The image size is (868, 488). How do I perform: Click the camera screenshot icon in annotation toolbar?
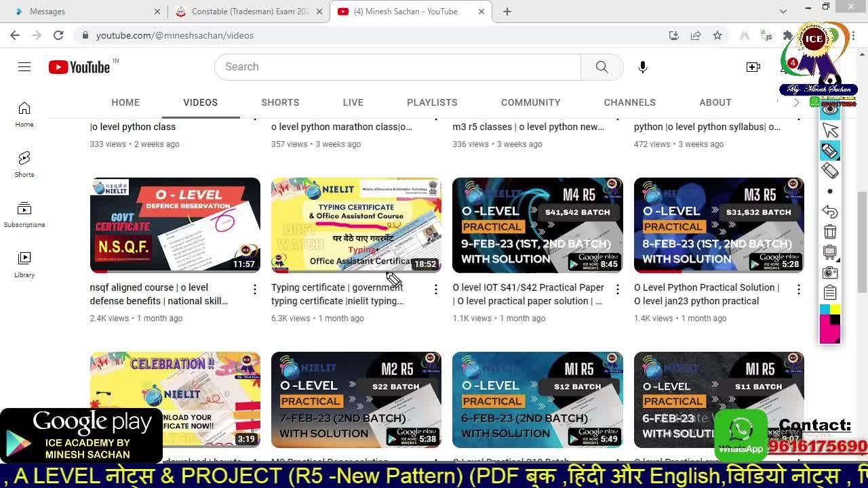[x=830, y=272]
